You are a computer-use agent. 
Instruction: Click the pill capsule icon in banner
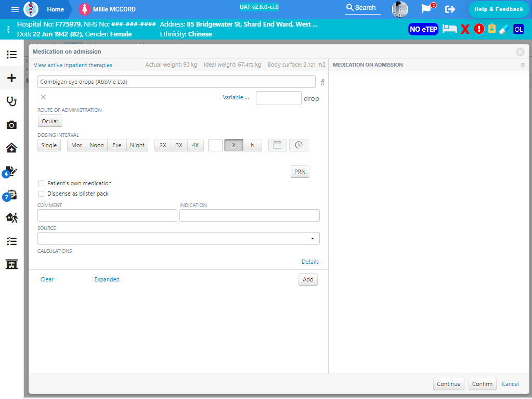tap(504, 29)
